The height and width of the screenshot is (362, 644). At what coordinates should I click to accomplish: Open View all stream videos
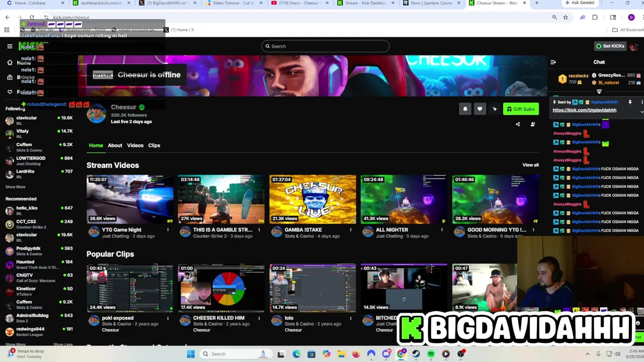coord(530,165)
